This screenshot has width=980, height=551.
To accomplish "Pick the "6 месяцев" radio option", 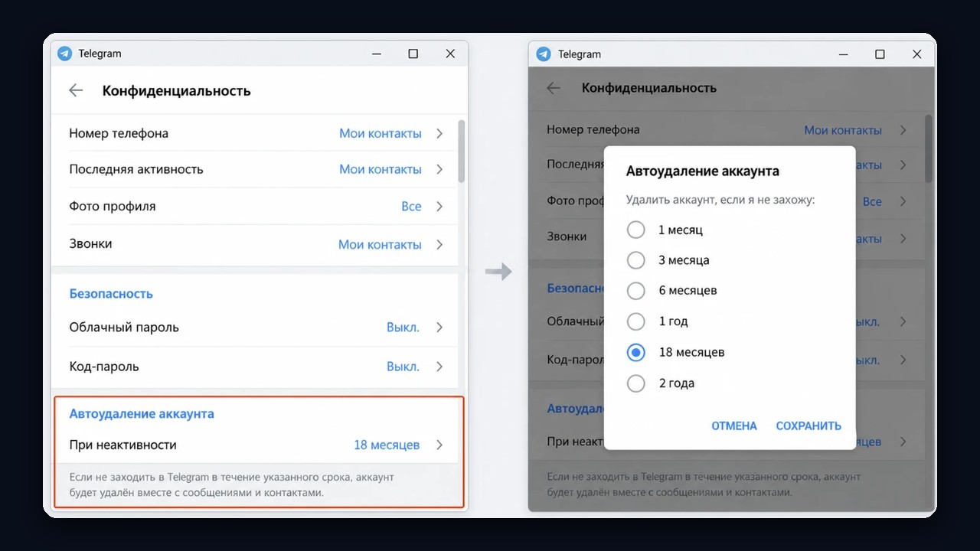I will point(636,291).
